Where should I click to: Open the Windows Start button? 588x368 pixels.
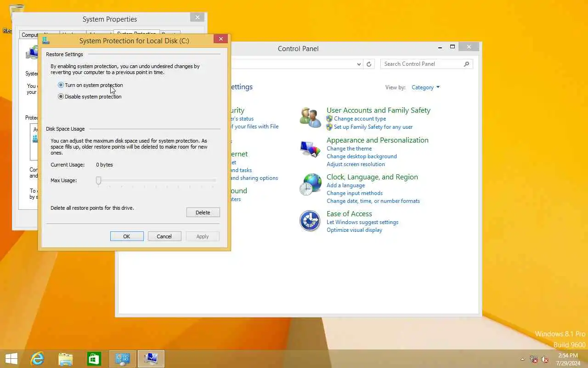[x=11, y=359]
